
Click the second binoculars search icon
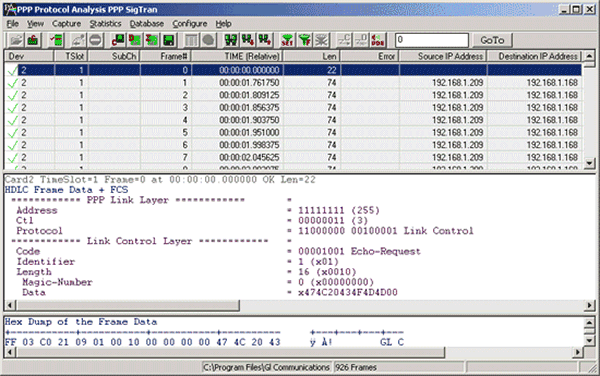tap(248, 40)
